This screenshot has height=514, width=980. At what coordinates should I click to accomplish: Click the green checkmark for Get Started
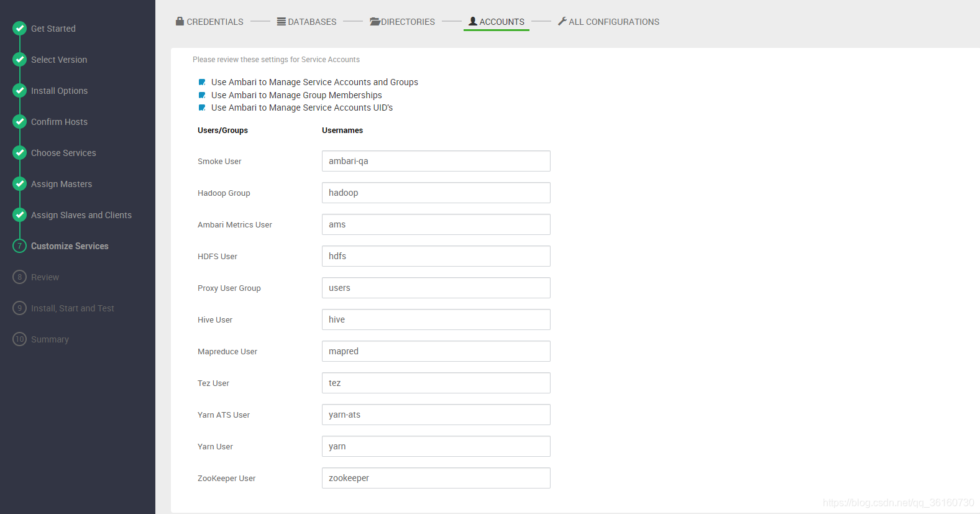pos(20,28)
